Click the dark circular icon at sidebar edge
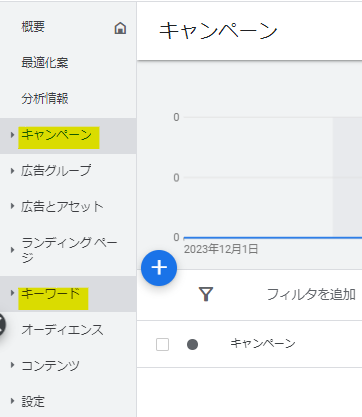Image resolution: width=362 pixels, height=417 pixels. pyautogui.click(x=1, y=325)
